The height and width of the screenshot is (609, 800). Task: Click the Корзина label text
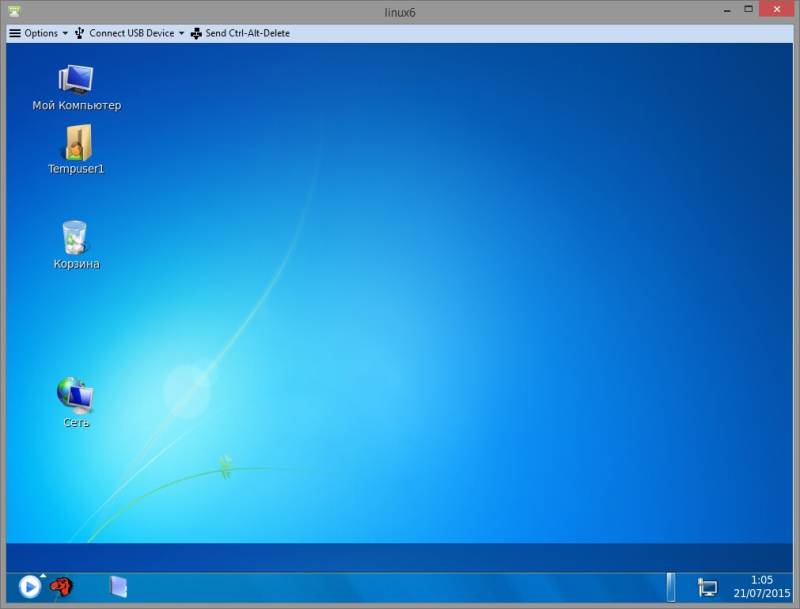tap(77, 264)
